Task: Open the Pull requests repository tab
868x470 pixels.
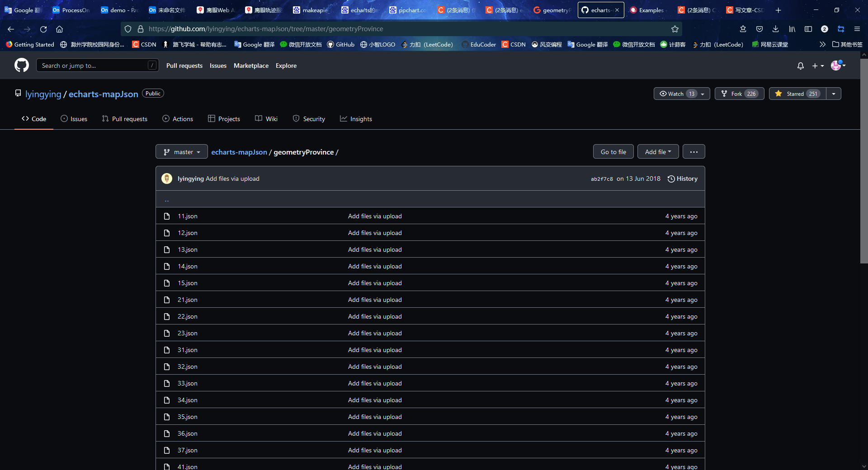Action: (125, 119)
